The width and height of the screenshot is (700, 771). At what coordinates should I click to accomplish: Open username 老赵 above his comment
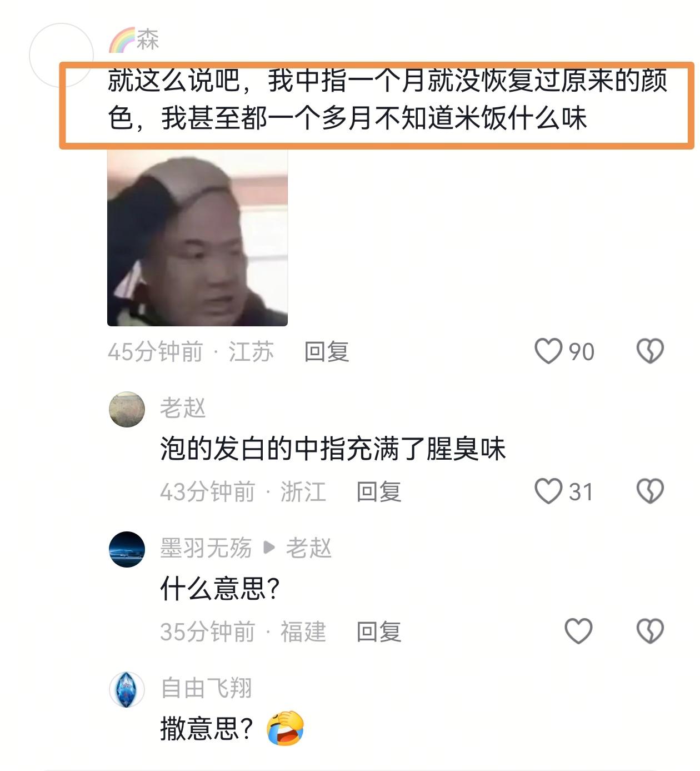click(x=183, y=408)
